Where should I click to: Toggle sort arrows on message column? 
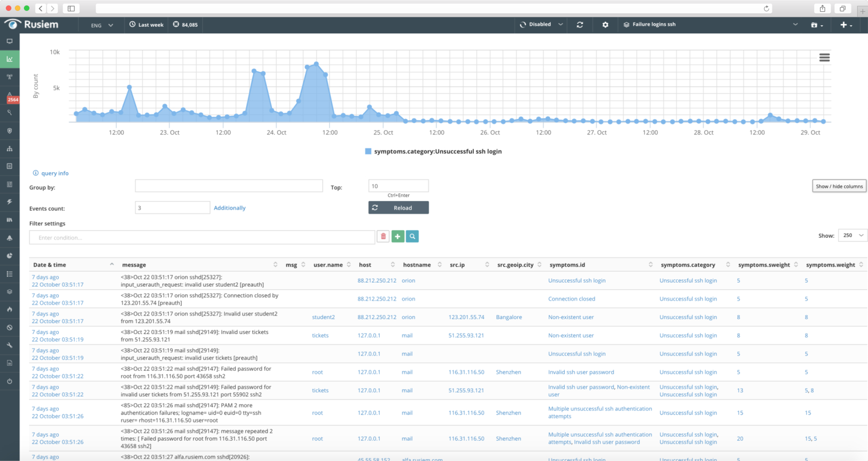275,265
